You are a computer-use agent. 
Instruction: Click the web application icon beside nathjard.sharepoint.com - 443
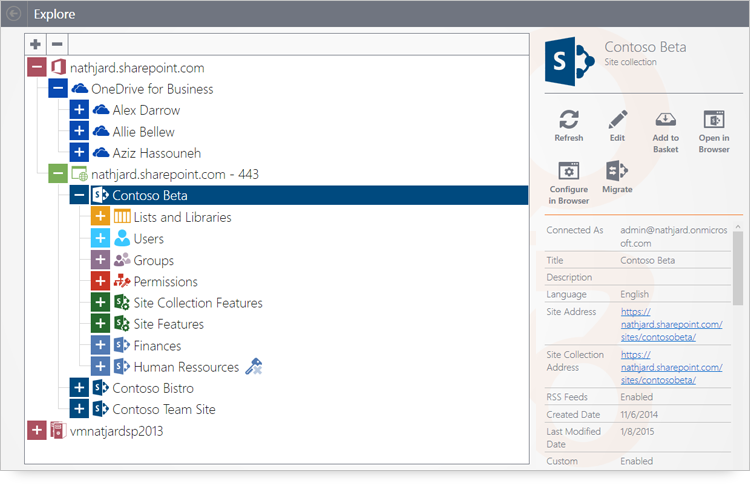(79, 174)
